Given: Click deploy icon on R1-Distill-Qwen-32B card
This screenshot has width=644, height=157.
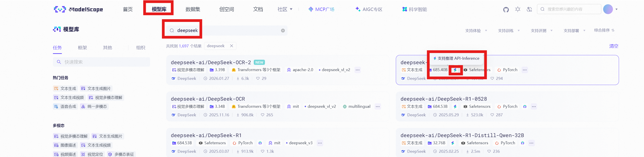Looking at the screenshot, I should tap(522, 143).
